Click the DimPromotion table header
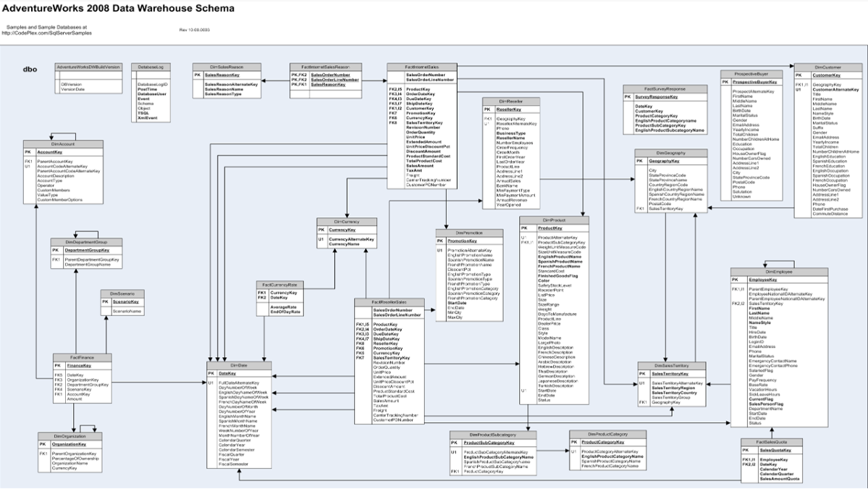Screen dimensions: 868x489 pyautogui.click(x=469, y=233)
